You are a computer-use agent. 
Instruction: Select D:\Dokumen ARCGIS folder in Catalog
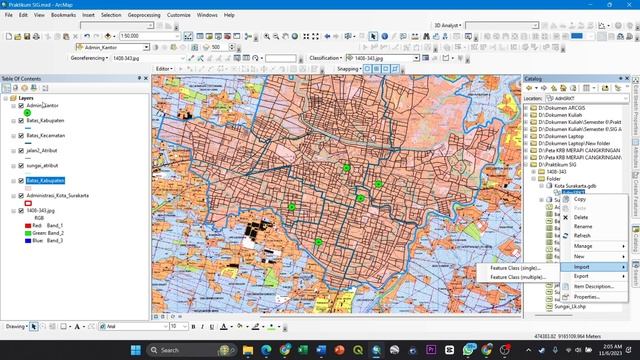562,108
